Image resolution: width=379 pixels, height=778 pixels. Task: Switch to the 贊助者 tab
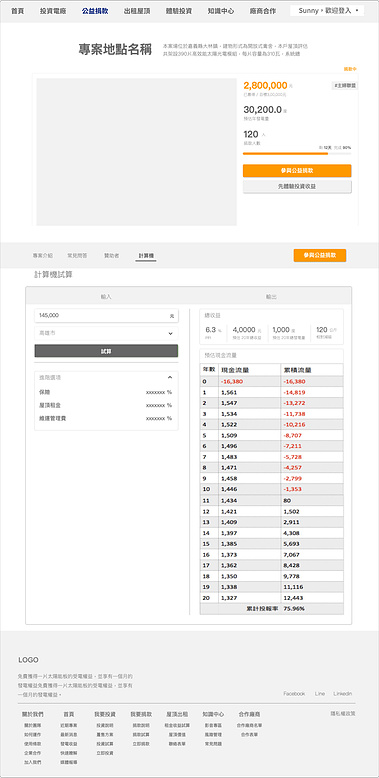(x=111, y=256)
